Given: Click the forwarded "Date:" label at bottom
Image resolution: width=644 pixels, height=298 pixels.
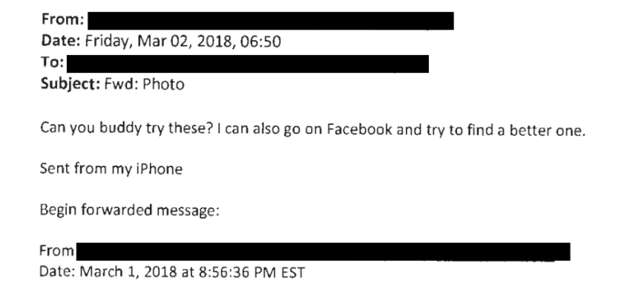Looking at the screenshot, I should pos(53,273).
